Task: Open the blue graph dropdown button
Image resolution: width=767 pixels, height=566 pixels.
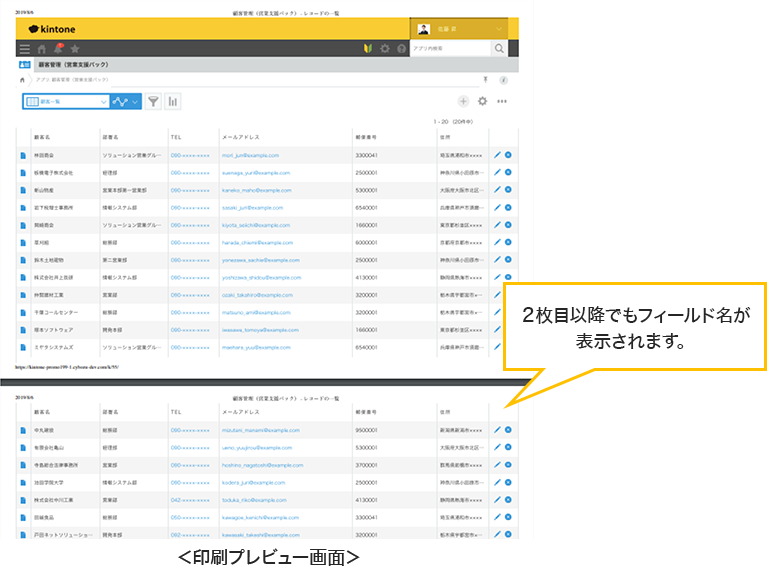Action: [126, 101]
